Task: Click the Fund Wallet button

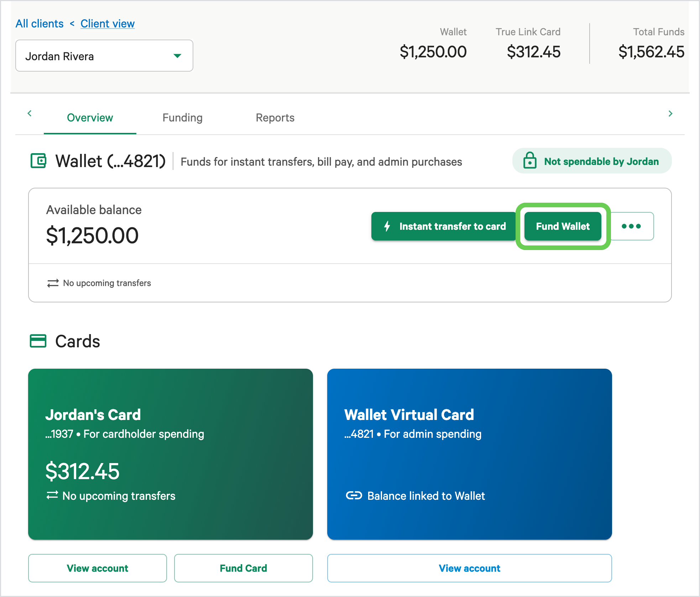Action: 563,226
